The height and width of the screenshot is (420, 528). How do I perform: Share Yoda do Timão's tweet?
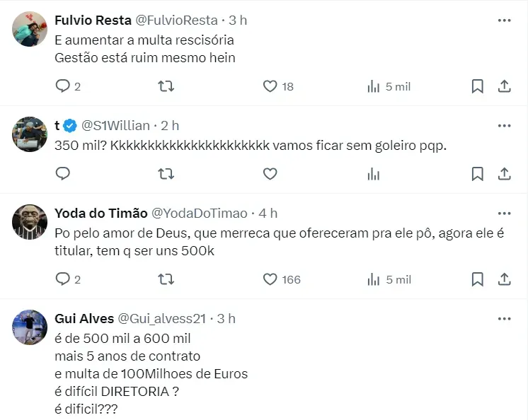click(x=505, y=279)
